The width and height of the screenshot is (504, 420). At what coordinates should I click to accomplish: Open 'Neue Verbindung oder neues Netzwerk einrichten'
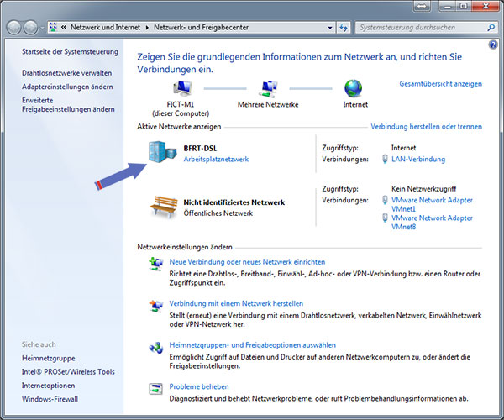[x=247, y=262]
